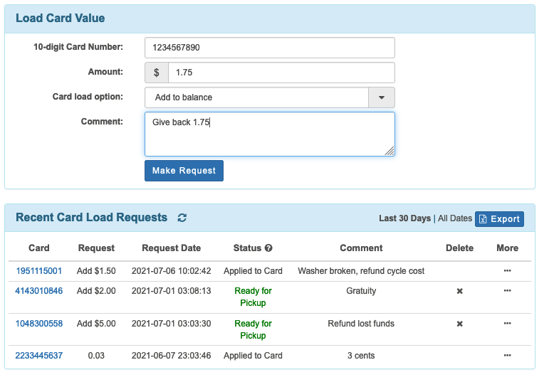Expand the Card load option dropdown arrow
This screenshot has width=549, height=392.
click(381, 97)
